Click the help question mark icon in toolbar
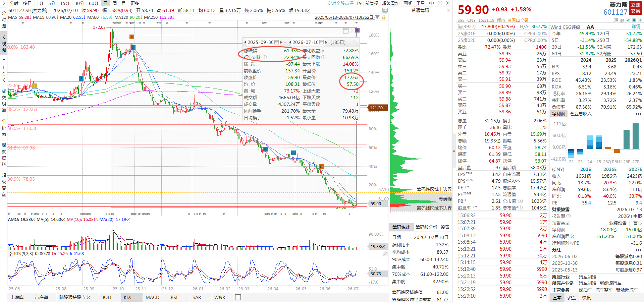 (440, 3)
